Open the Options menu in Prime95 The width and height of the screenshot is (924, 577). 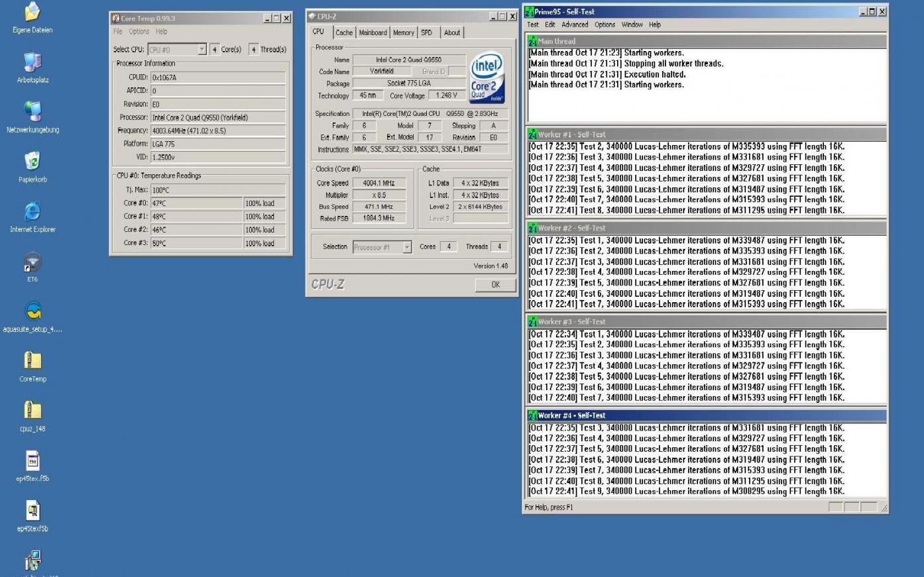click(x=605, y=25)
